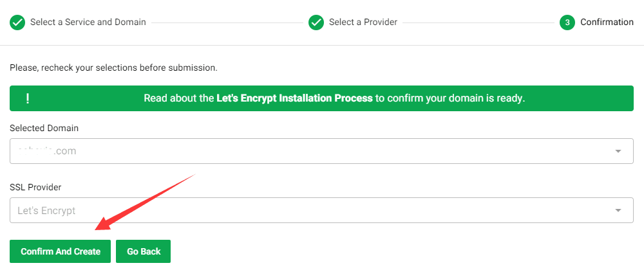The image size is (644, 270).
Task: Click progress line between Provider and Confirmation
Action: tap(479, 22)
